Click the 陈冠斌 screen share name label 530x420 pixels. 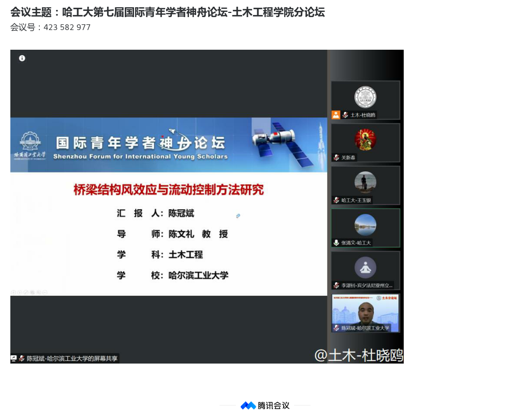click(x=72, y=358)
